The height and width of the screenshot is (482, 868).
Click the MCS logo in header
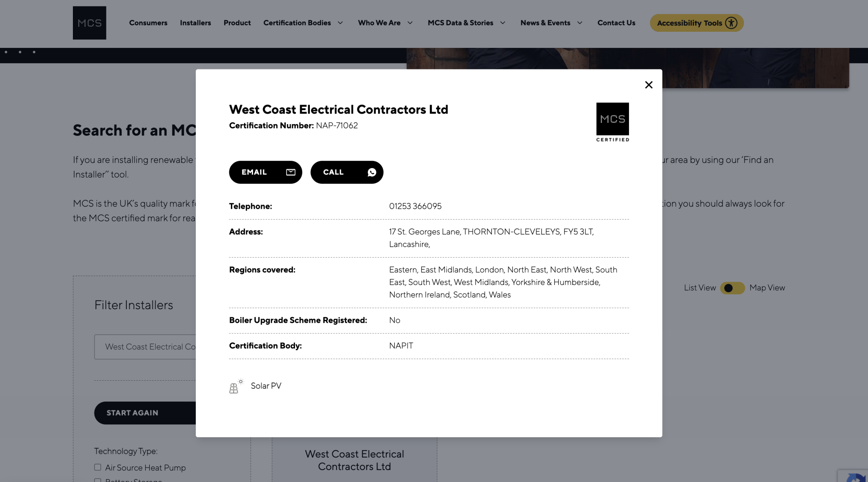tap(89, 23)
